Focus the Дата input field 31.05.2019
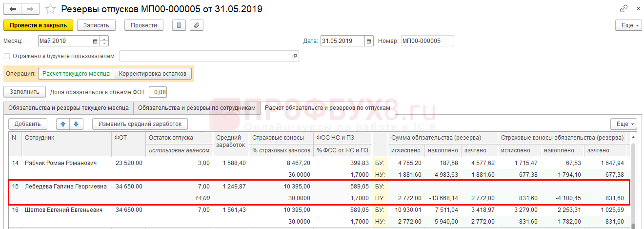The width and height of the screenshot is (644, 229). [x=343, y=41]
